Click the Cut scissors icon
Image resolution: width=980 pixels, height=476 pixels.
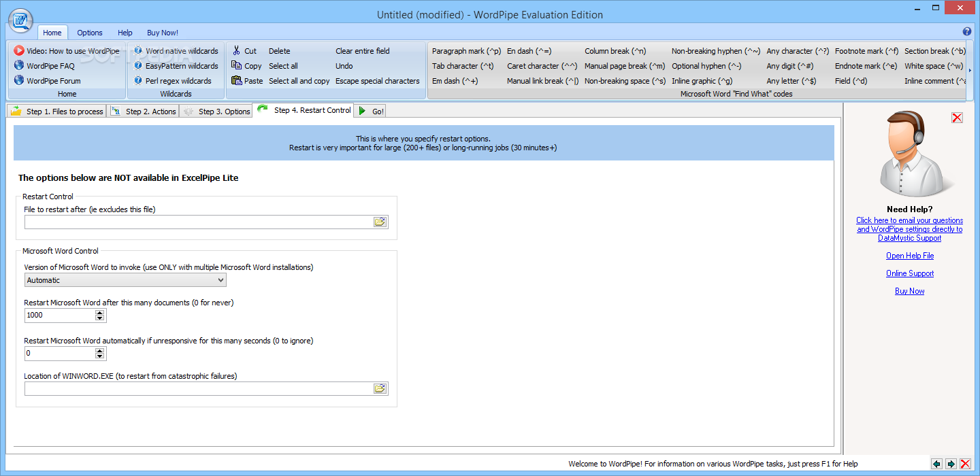236,51
